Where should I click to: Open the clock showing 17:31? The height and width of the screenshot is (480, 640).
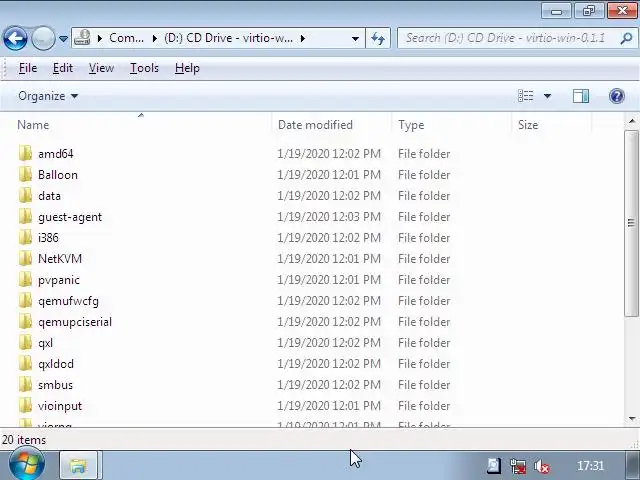point(591,466)
